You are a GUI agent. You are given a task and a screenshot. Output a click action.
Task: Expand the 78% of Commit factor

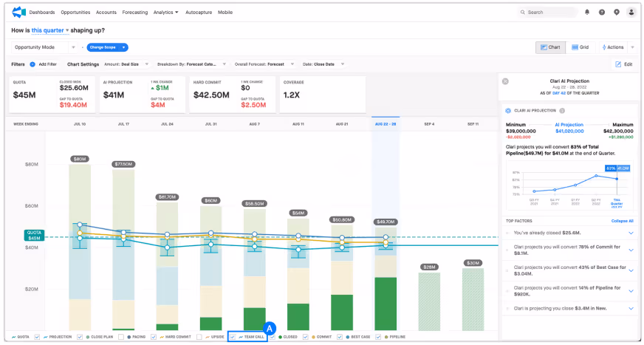[631, 249]
